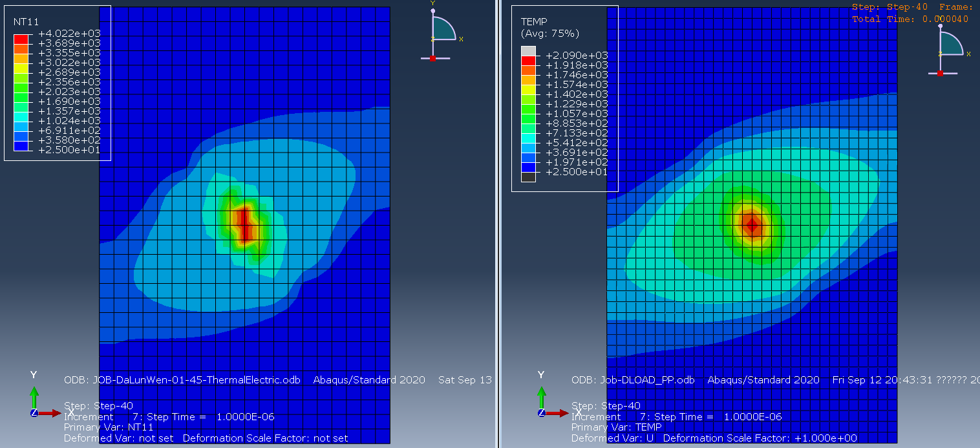This screenshot has width=980, height=448.
Task: Click the +2.356e+03 legend value
Action: tap(69, 82)
